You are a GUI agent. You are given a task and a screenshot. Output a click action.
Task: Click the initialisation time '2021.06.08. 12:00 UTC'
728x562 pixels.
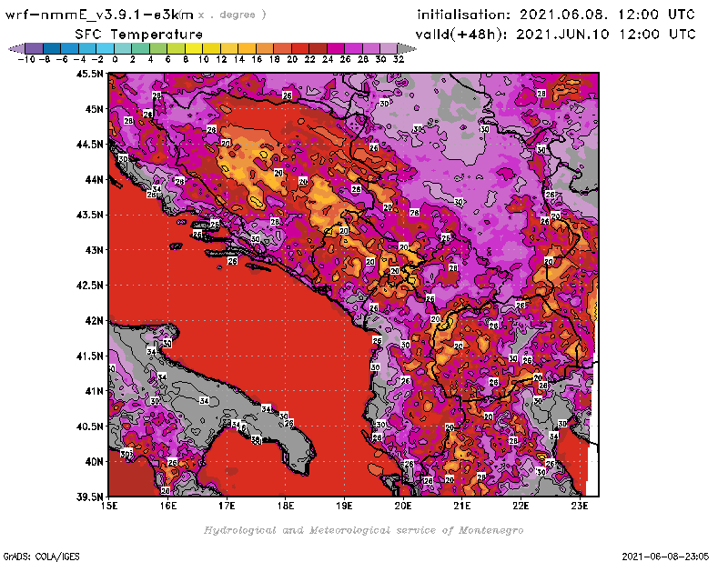pos(607,15)
